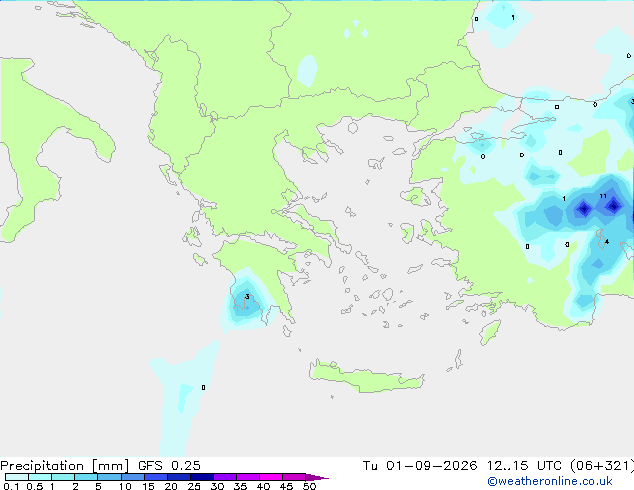Screen dimensions: 634x490
Task: Select the 5–10 mm legend color cell
Action: coord(109,477)
